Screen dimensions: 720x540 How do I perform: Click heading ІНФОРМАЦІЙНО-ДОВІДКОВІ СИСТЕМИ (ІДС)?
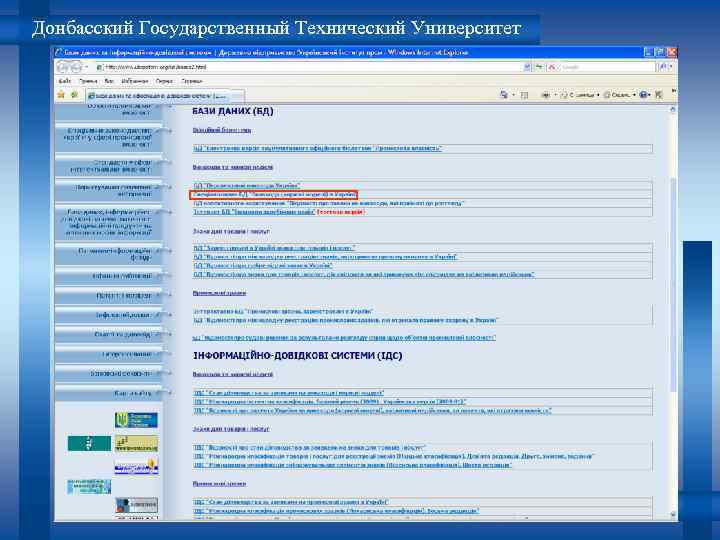[298, 356]
